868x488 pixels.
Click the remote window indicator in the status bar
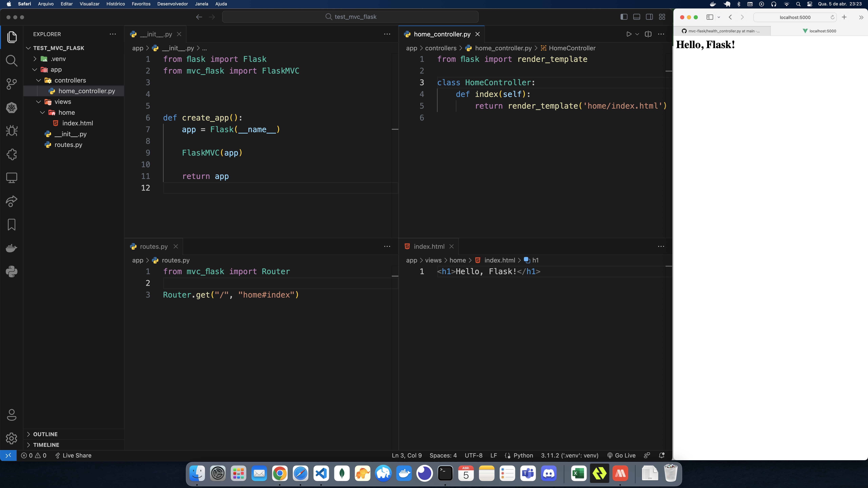(8, 456)
